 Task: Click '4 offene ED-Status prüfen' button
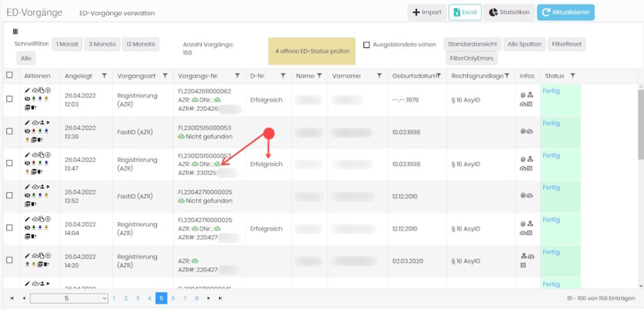click(x=311, y=50)
